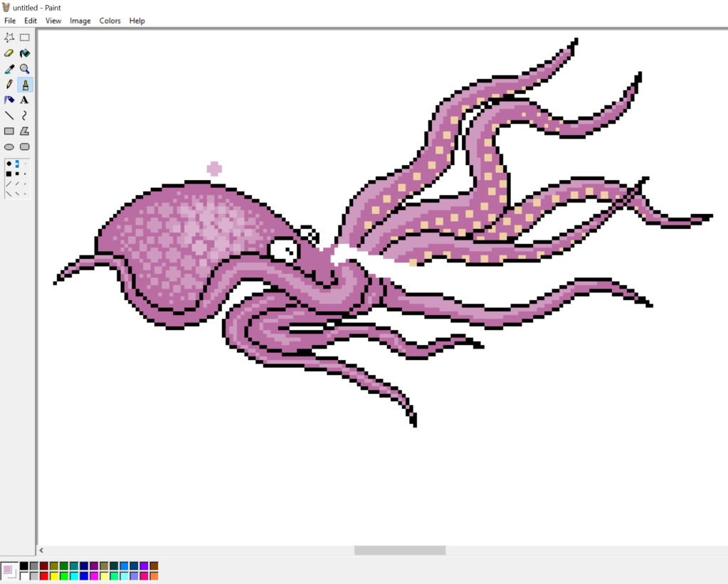
Task: Click the horizontal scrollbar left arrow
Action: [x=41, y=550]
